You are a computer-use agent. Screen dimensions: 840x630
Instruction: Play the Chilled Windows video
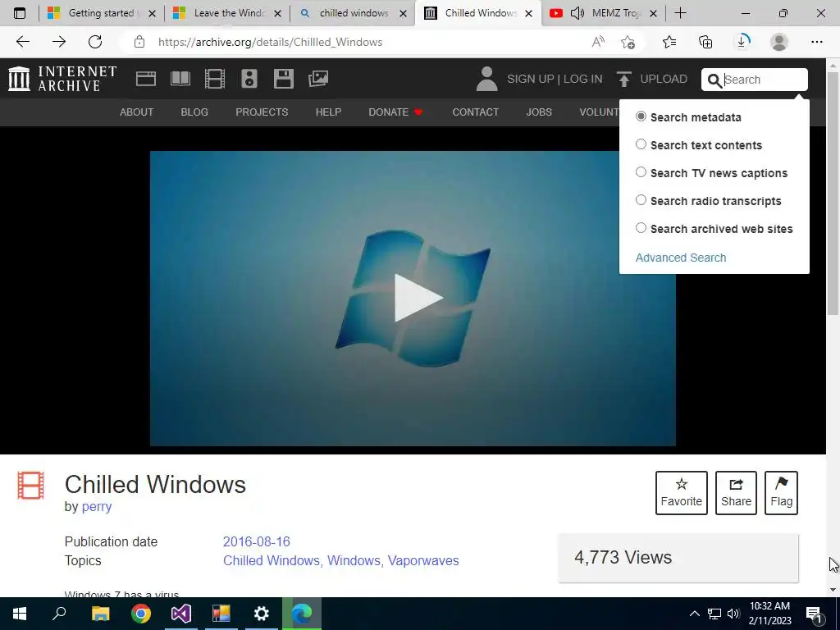click(x=418, y=298)
